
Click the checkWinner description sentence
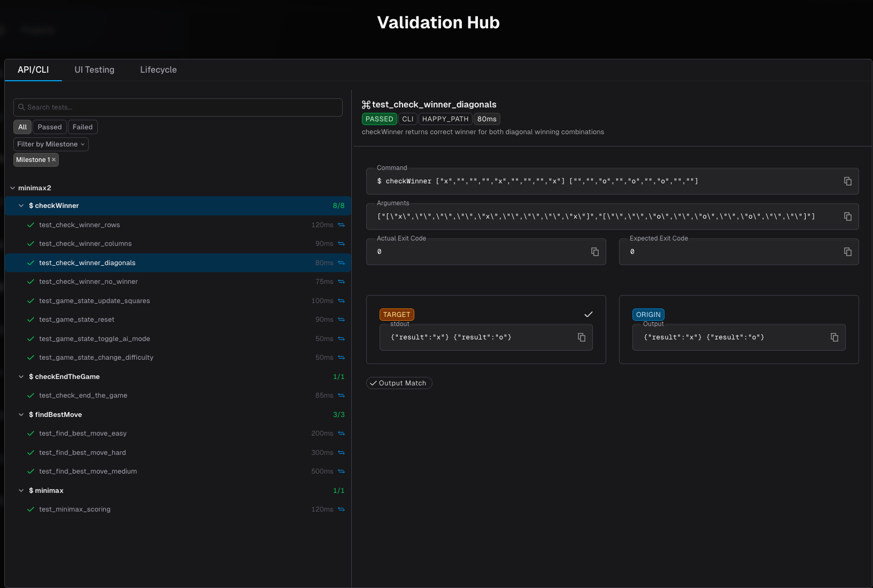[x=483, y=132]
